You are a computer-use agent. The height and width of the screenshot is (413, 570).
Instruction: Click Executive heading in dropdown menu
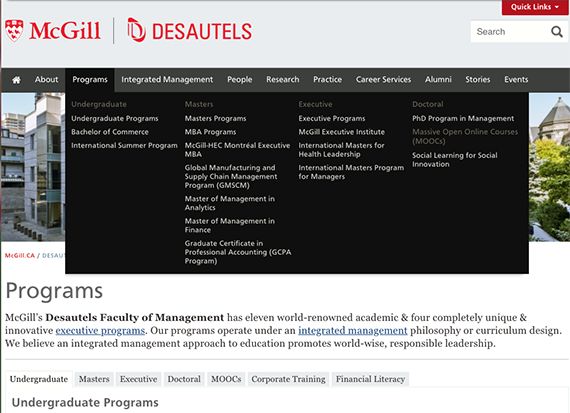[315, 104]
